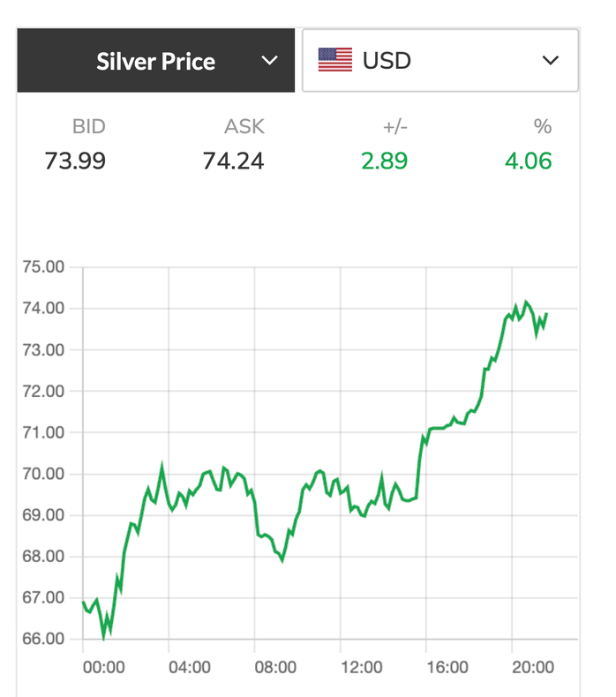This screenshot has height=697, width=616.
Task: Click the 70.00 price axis label
Action: pos(43,474)
